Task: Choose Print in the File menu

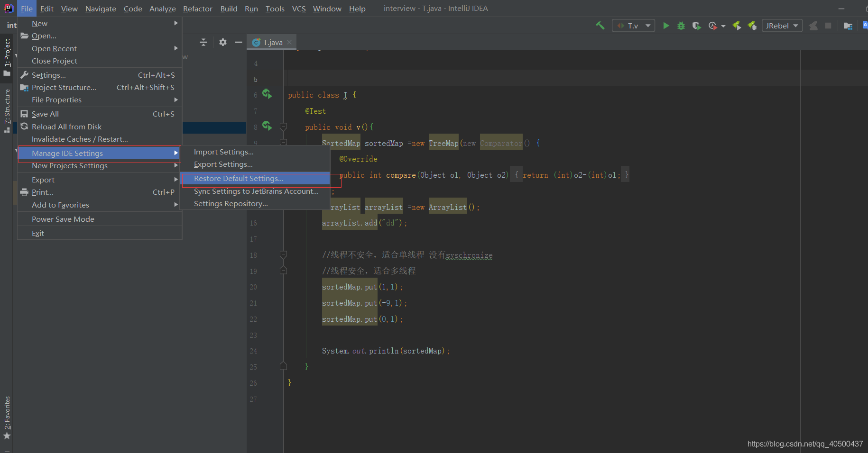Action: [100, 192]
